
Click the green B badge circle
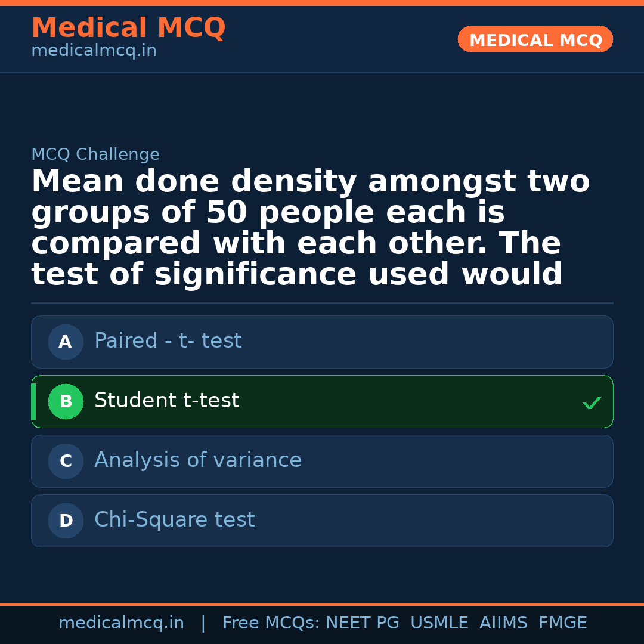click(x=66, y=401)
